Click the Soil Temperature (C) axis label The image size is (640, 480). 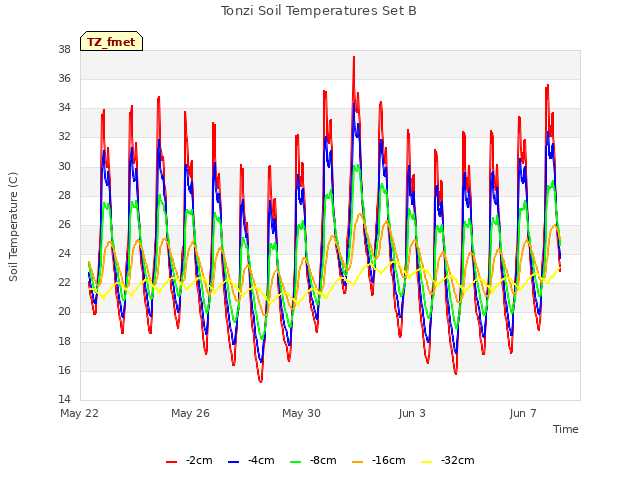(13, 227)
